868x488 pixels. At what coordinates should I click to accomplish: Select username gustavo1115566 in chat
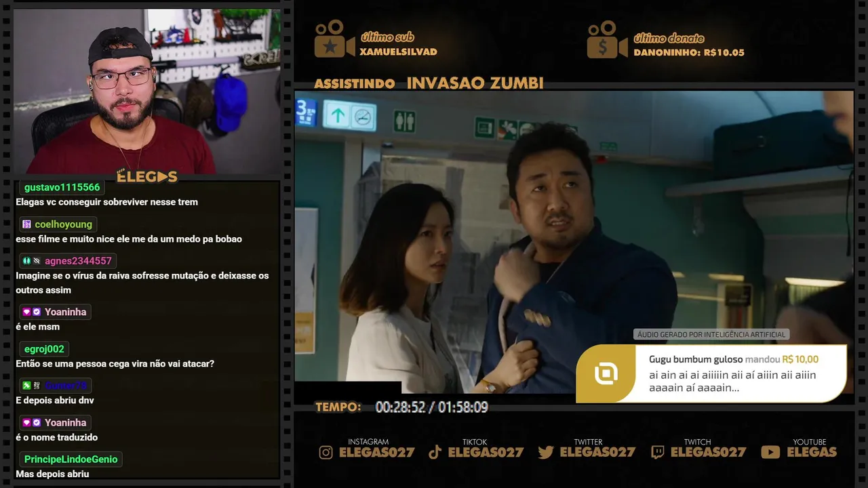[x=62, y=187]
